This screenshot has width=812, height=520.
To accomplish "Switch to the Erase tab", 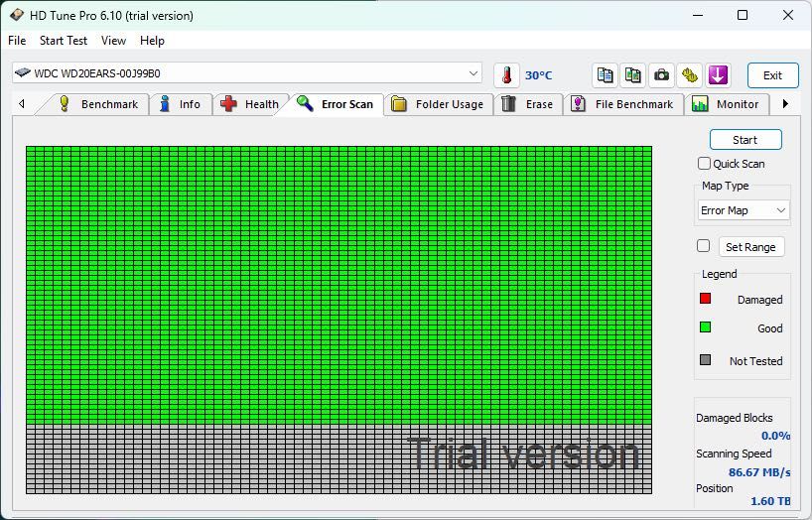I will coord(528,104).
